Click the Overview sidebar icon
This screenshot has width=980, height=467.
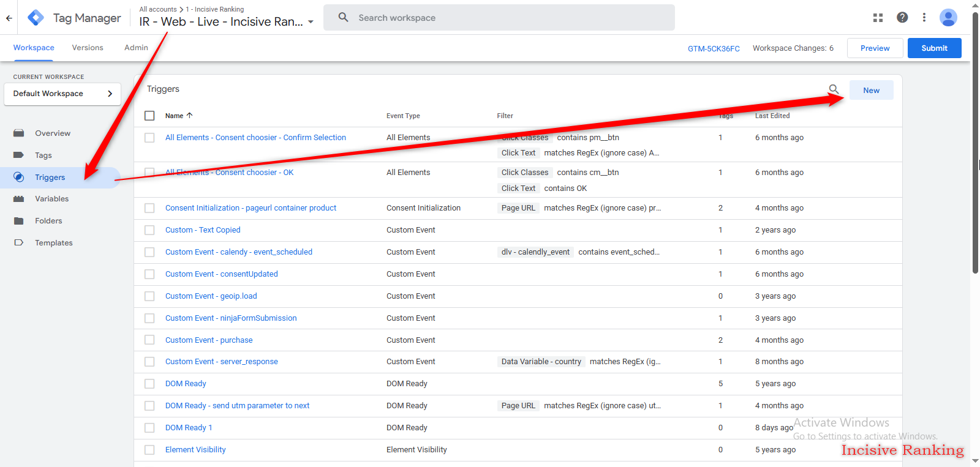19,133
